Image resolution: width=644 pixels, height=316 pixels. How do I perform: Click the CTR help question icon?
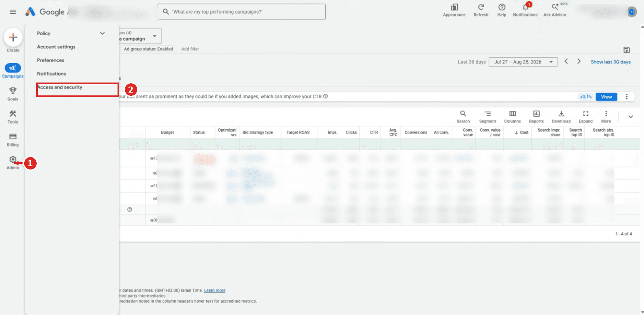[325, 96]
